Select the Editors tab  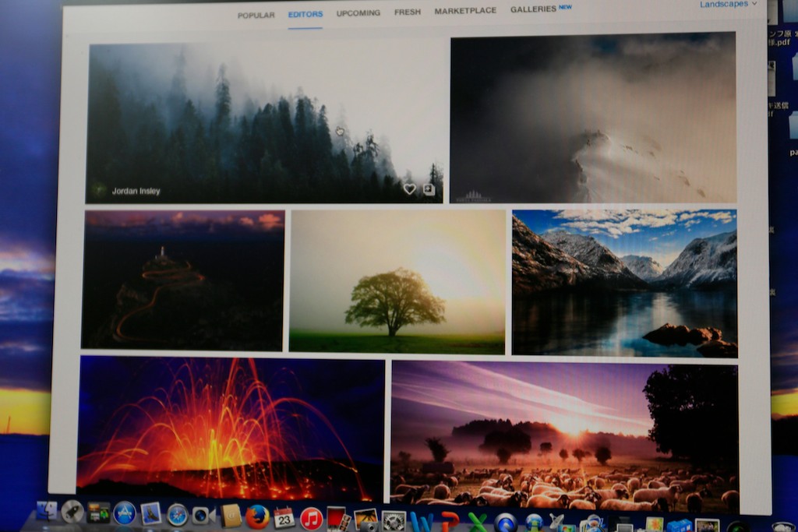(305, 14)
